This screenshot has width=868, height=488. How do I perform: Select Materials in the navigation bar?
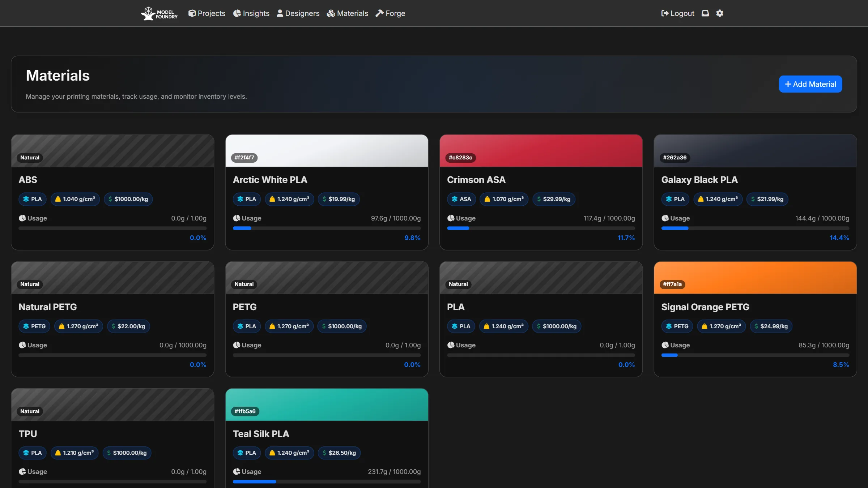pos(348,13)
